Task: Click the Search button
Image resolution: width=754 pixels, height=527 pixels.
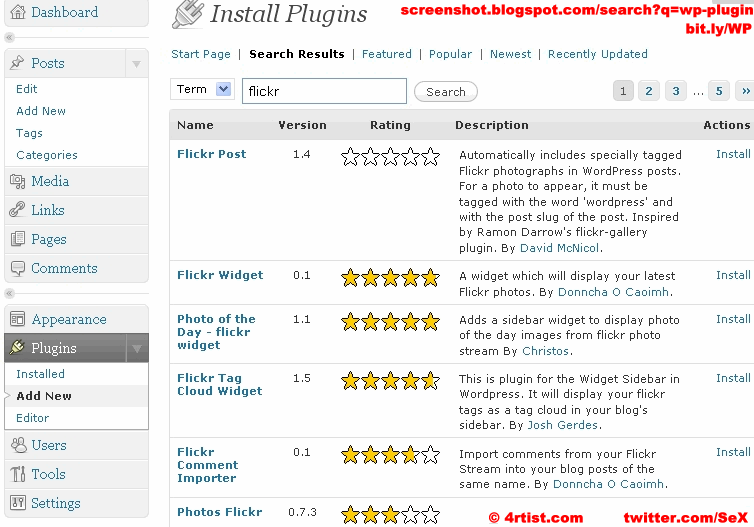Action: point(446,91)
